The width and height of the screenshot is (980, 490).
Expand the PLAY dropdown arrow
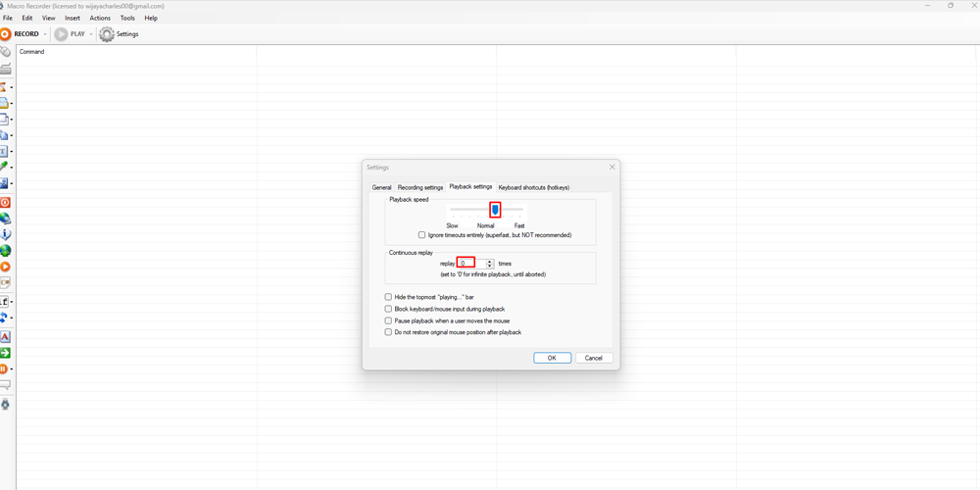[91, 34]
